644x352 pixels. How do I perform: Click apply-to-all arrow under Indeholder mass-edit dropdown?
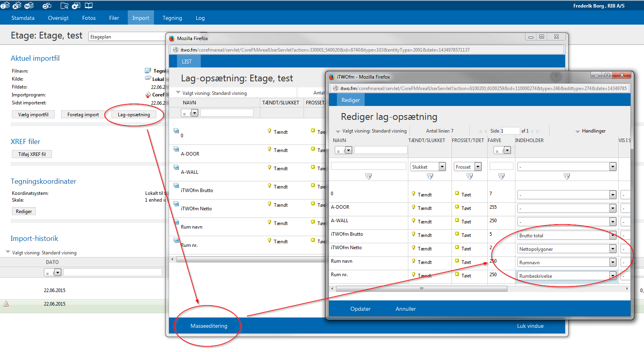tap(567, 176)
